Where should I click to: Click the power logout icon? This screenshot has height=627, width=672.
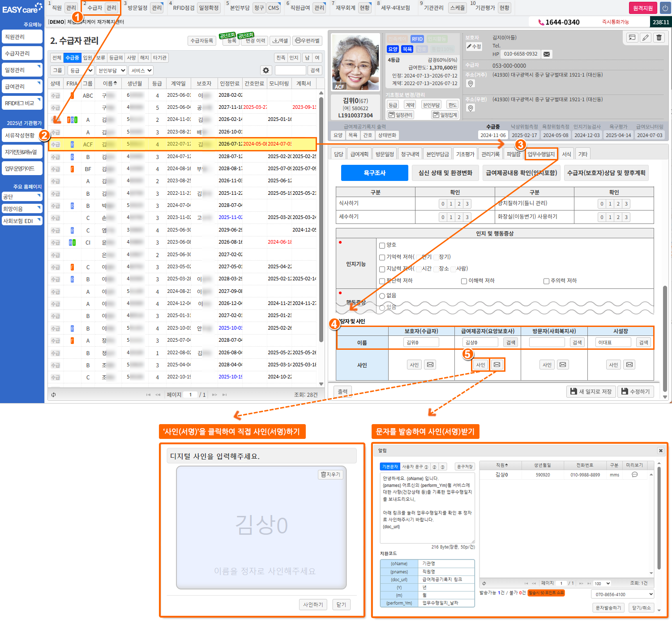coord(664,8)
